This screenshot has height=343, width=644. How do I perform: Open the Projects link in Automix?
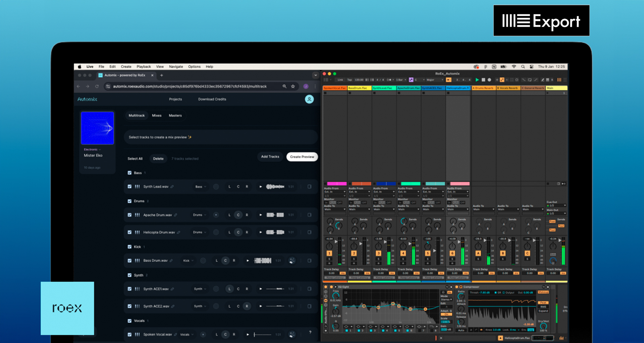tap(175, 99)
